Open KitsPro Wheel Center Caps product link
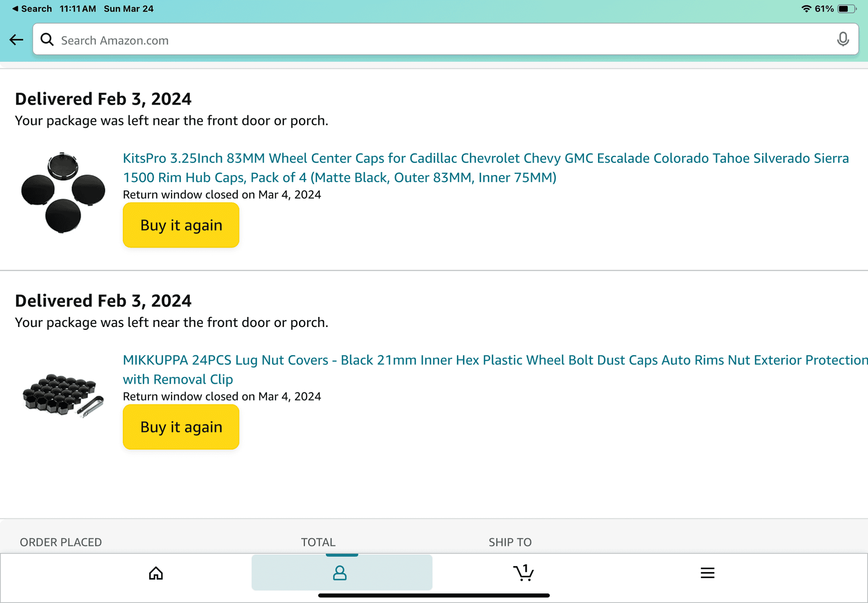This screenshot has width=868, height=603. point(486,168)
